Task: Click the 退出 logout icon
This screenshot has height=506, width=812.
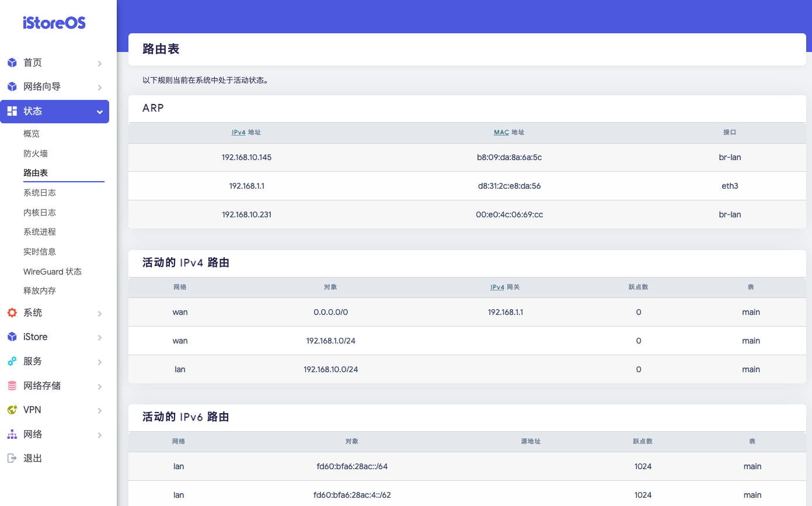Action: pos(11,458)
